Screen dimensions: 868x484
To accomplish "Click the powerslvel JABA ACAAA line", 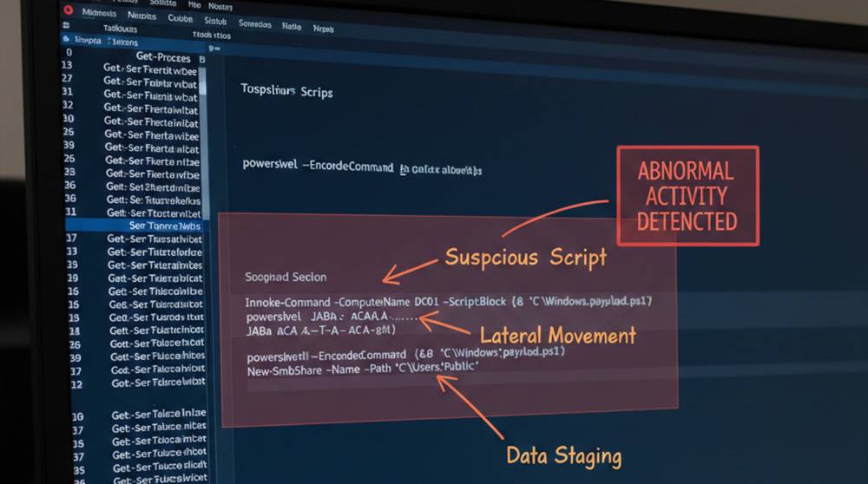I will pos(332,317).
